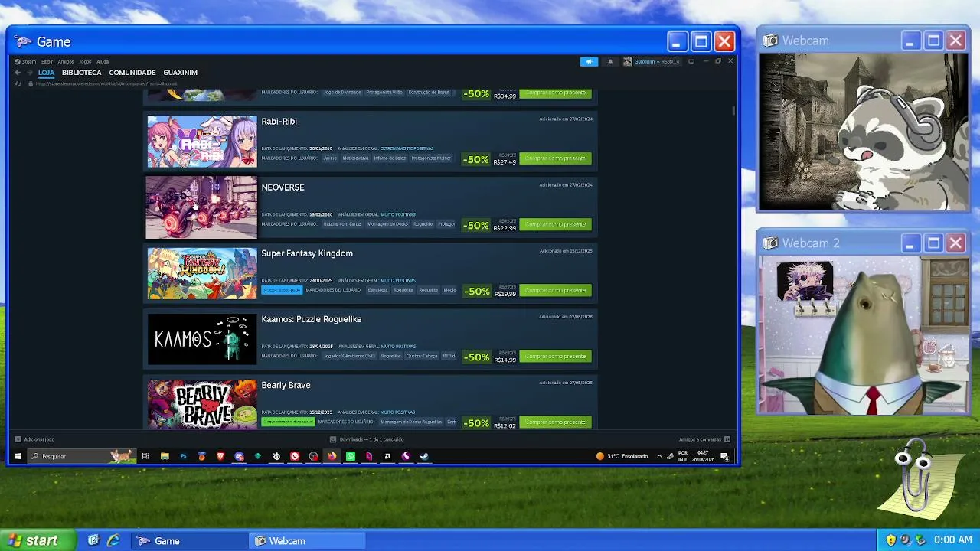Screen dimensions: 980x551
Task: Click the Super Fantasy Kingdom thumbnail
Action: pos(202,273)
